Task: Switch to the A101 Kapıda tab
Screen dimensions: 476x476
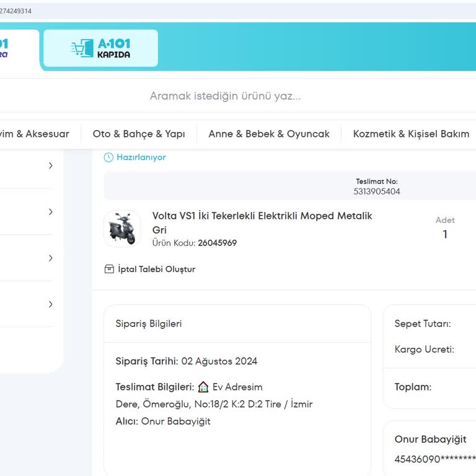Action: 100,48
